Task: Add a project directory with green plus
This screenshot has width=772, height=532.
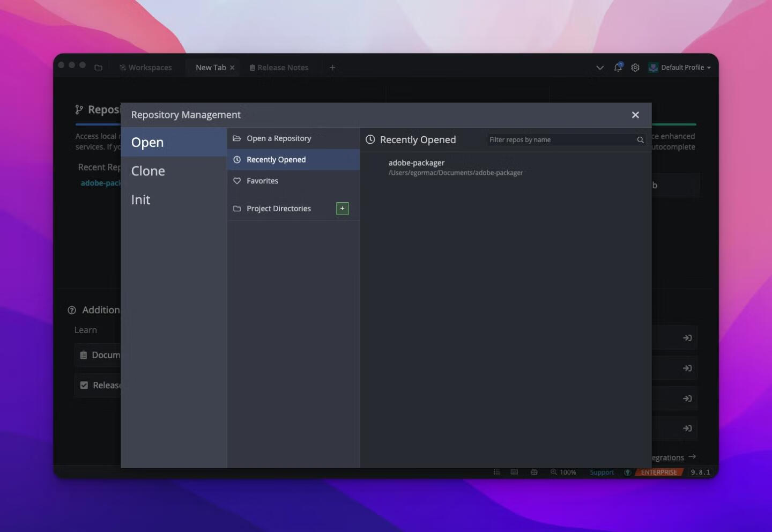Action: [x=342, y=209]
